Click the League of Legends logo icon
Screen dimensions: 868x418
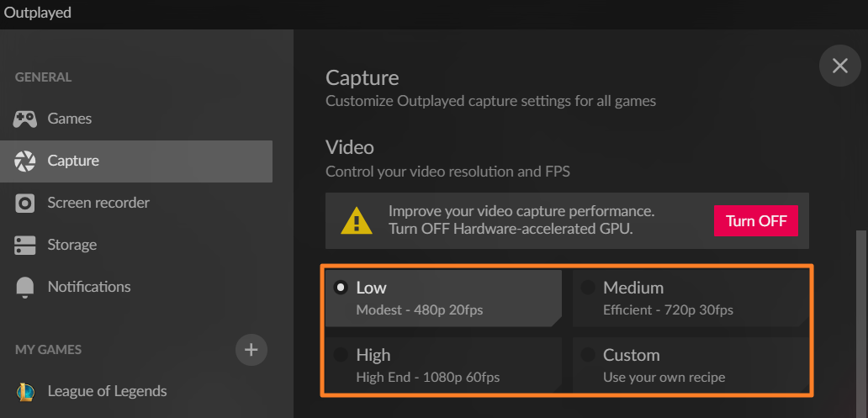tap(25, 391)
